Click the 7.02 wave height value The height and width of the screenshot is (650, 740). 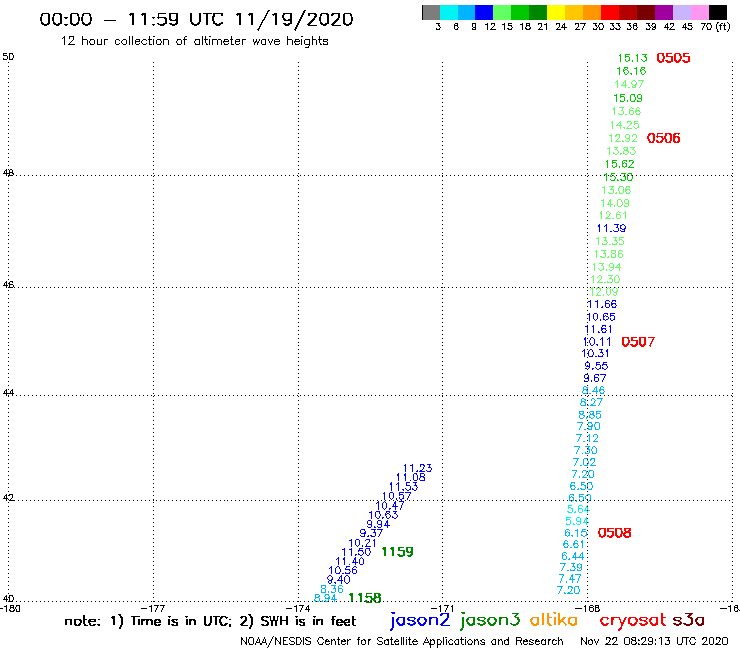(584, 462)
